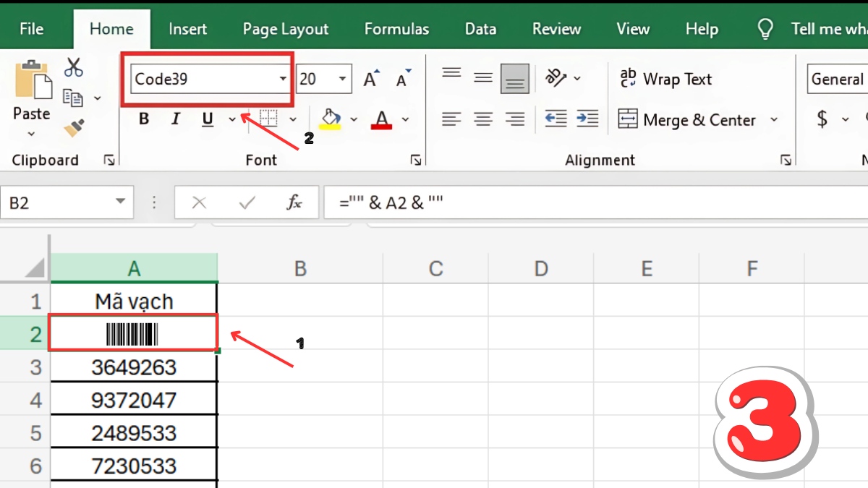Click the Copy icon in Clipboard

click(72, 98)
